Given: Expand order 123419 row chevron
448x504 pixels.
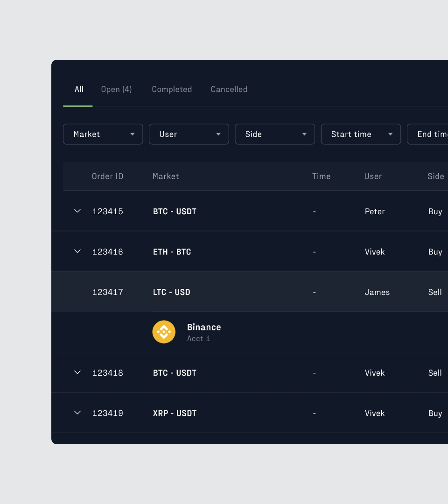Looking at the screenshot, I should (x=77, y=413).
